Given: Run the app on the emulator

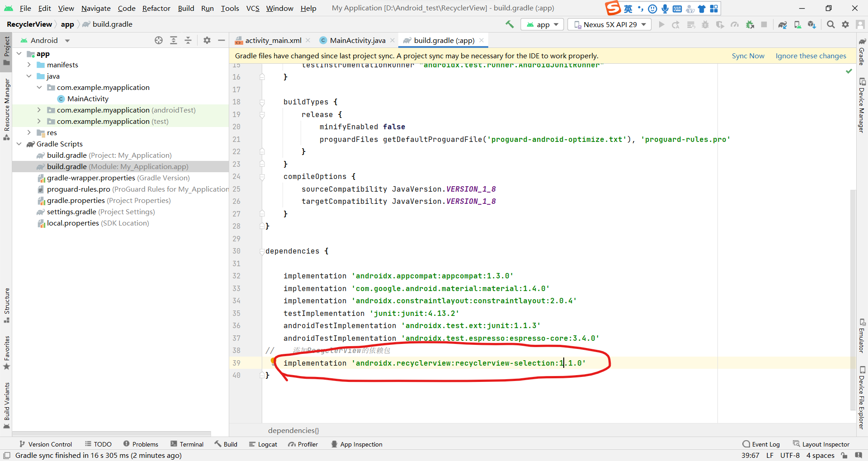Looking at the screenshot, I should [x=661, y=25].
